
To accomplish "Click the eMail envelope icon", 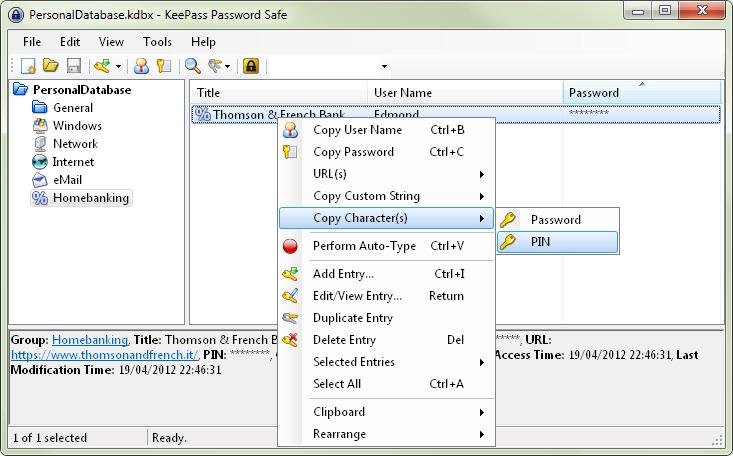I will 40,180.
